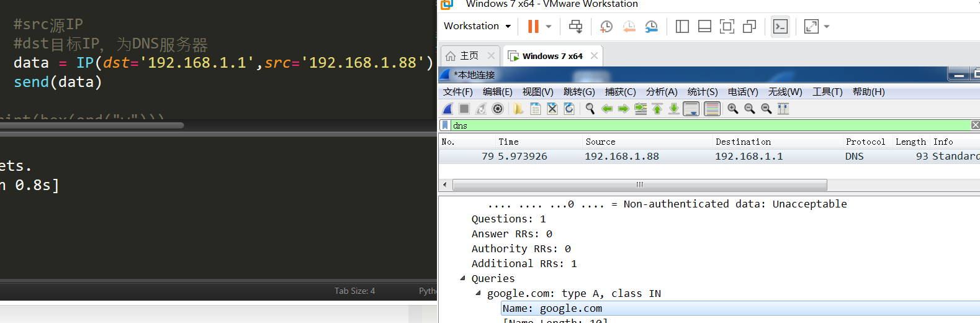
Task: Take a VM snapshot icon
Action: [606, 26]
